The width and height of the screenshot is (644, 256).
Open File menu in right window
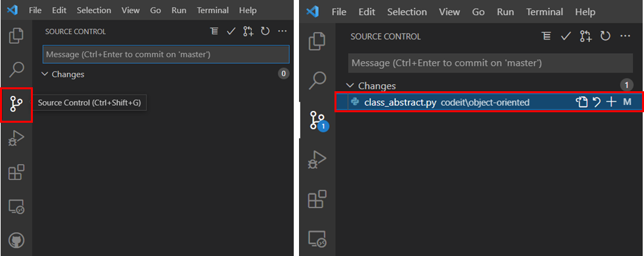(x=339, y=12)
